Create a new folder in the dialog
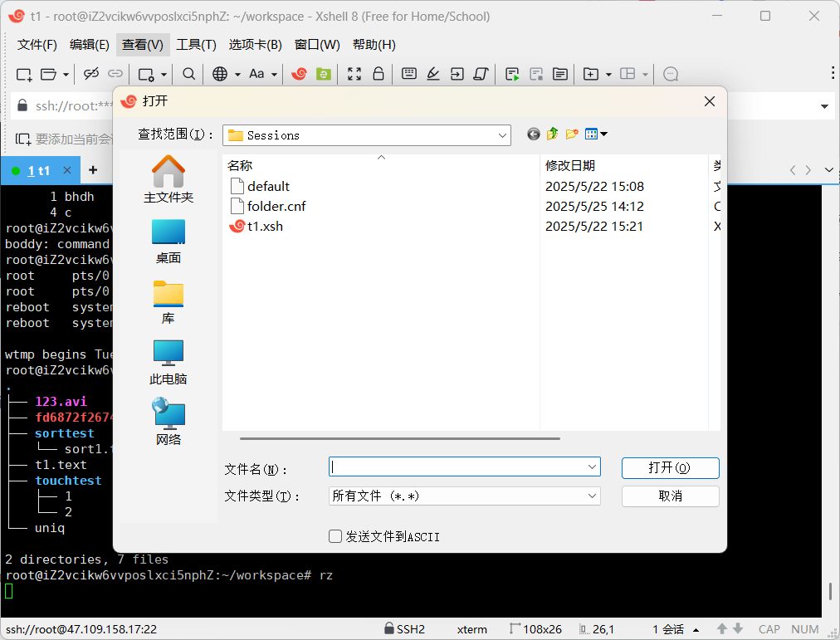The width and height of the screenshot is (840, 640). [x=572, y=134]
